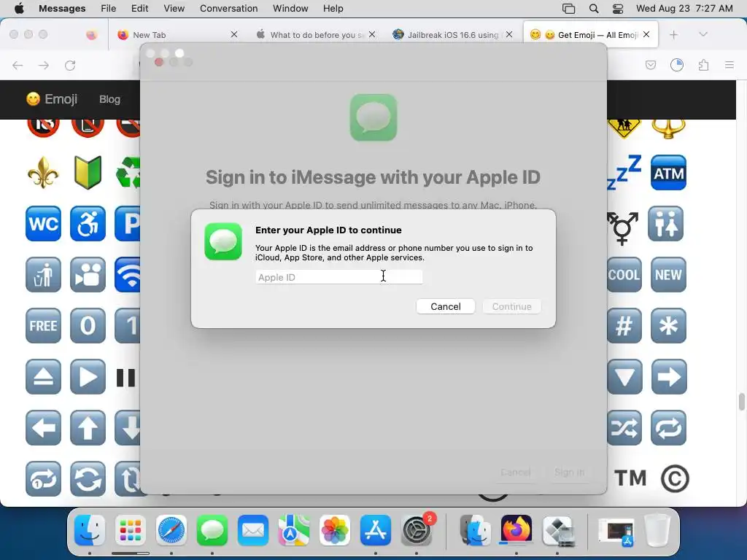Go back in Firefox
The height and width of the screenshot is (560, 747).
coord(18,65)
